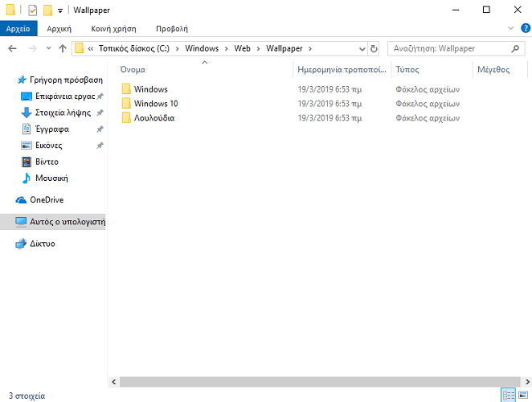Select the Προβολή ribbon tab
The width and height of the screenshot is (532, 402).
[172, 29]
